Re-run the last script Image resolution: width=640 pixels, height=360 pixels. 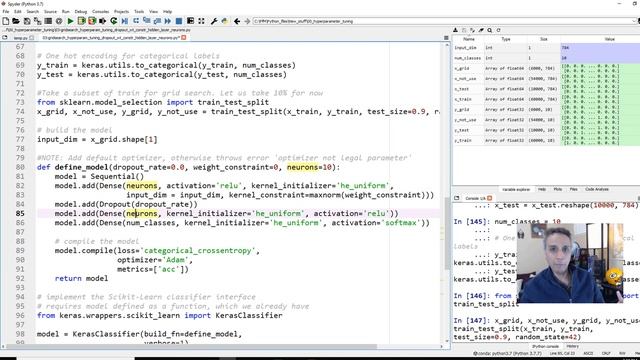(113, 21)
